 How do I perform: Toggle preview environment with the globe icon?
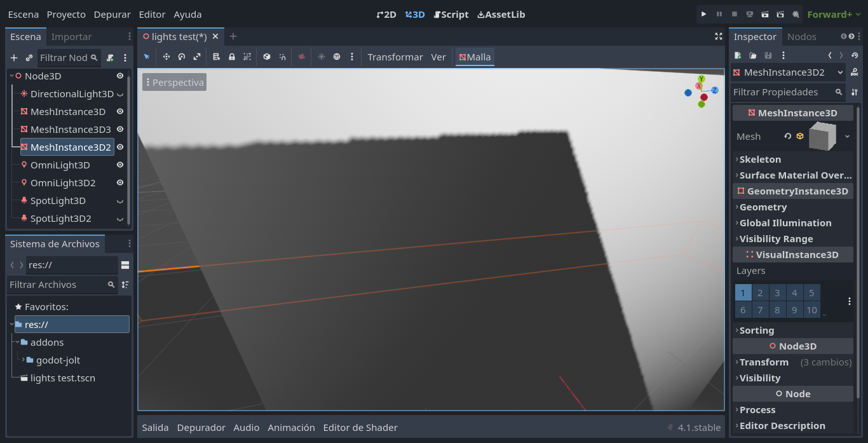[337, 57]
